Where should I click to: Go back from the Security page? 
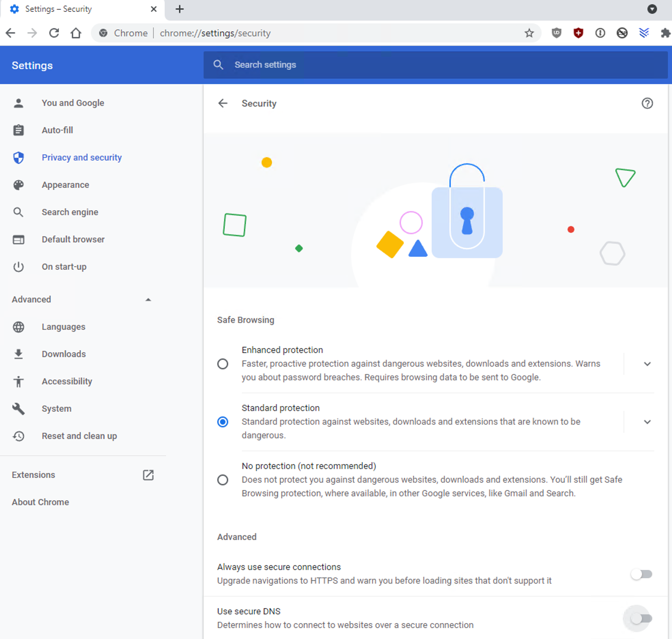pyautogui.click(x=223, y=103)
